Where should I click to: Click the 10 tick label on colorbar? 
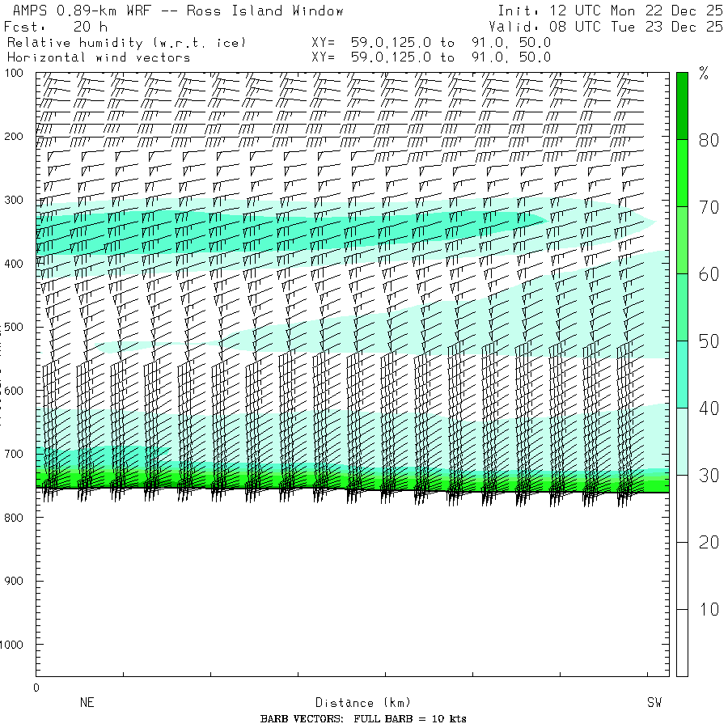pyautogui.click(x=709, y=609)
